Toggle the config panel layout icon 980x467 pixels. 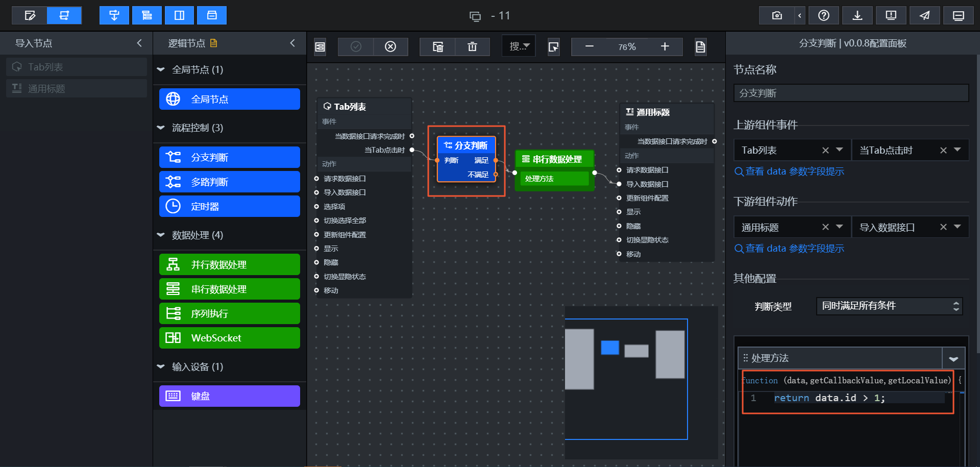click(212, 15)
